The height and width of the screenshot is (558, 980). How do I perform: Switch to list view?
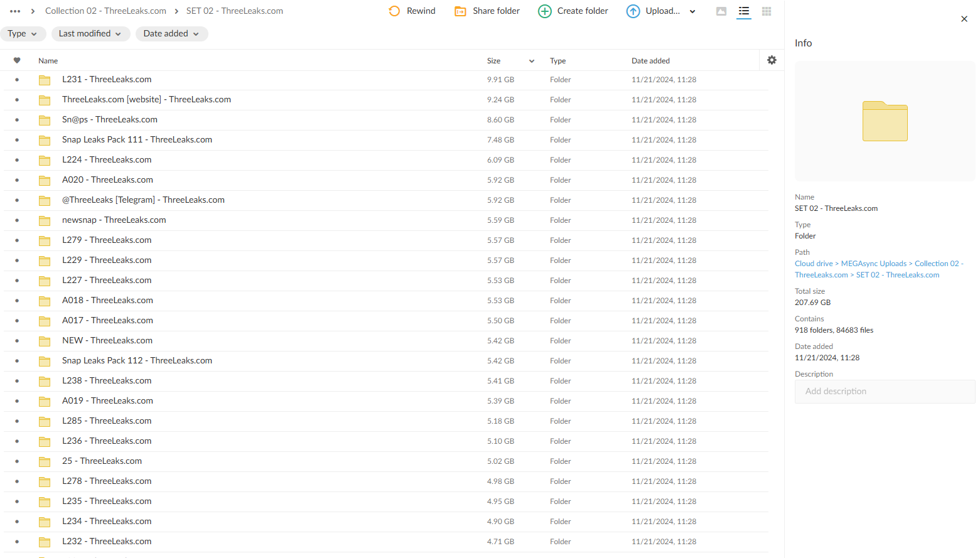(x=744, y=11)
